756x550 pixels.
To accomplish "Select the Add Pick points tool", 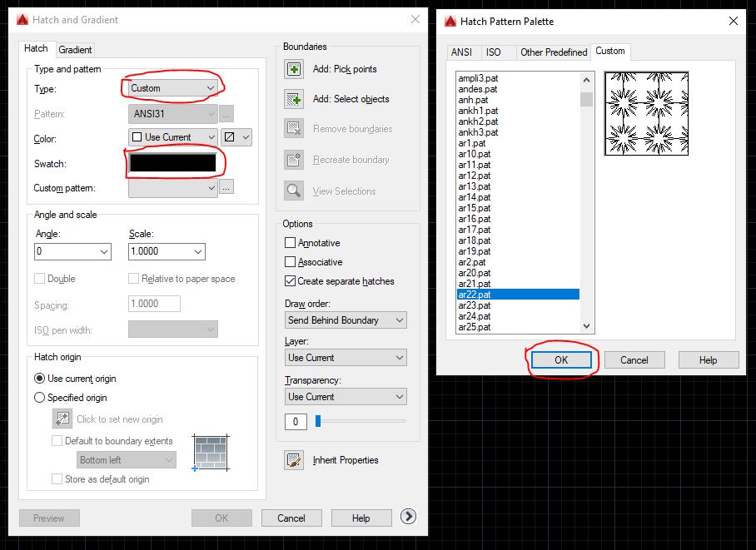I will [292, 69].
